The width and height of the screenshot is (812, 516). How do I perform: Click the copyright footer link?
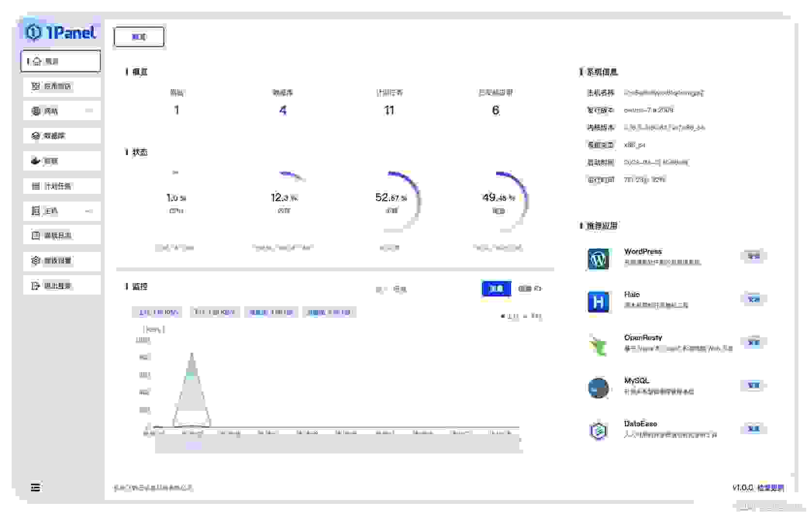coord(153,488)
